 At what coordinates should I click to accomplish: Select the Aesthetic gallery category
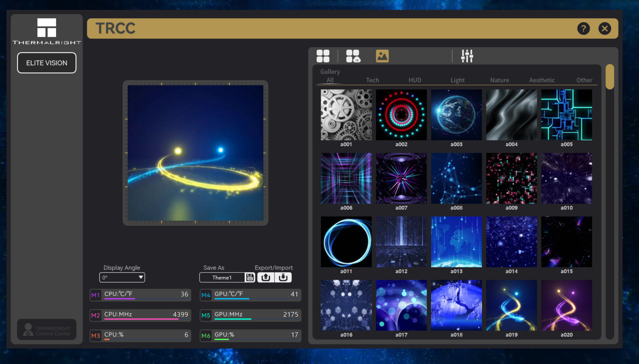[x=542, y=80]
